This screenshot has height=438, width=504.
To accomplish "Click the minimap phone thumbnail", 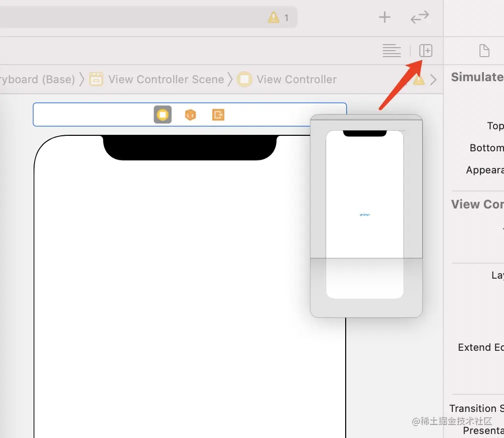I will [x=365, y=214].
